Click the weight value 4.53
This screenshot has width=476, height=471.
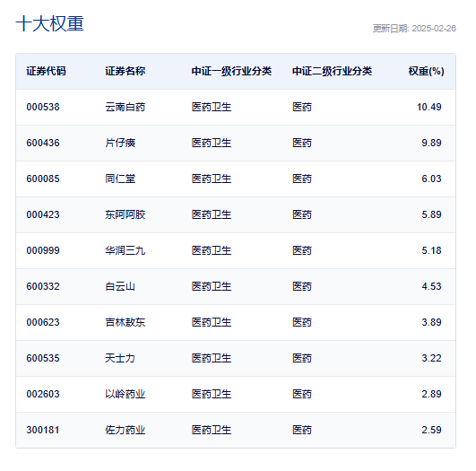(431, 286)
